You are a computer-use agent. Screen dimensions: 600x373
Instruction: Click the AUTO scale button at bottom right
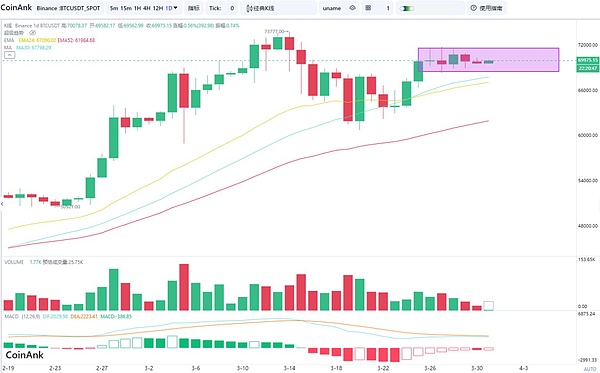point(590,369)
